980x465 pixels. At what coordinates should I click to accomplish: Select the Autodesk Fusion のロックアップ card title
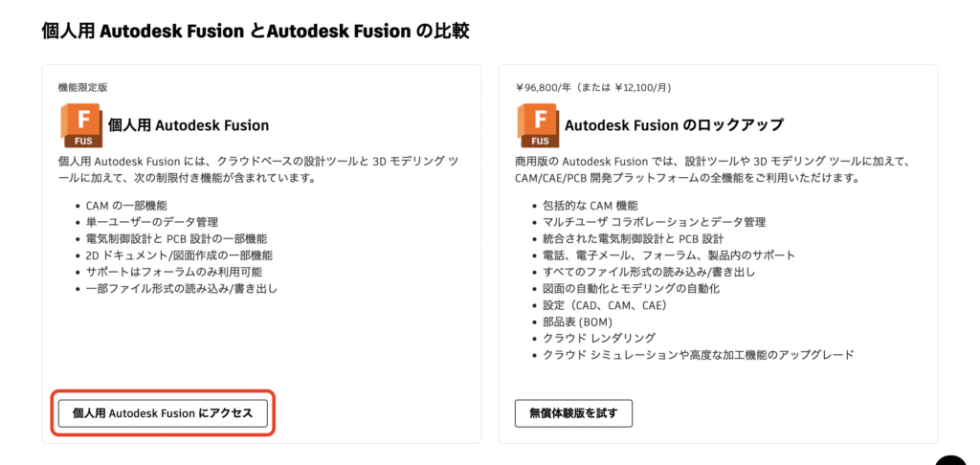pyautogui.click(x=674, y=125)
